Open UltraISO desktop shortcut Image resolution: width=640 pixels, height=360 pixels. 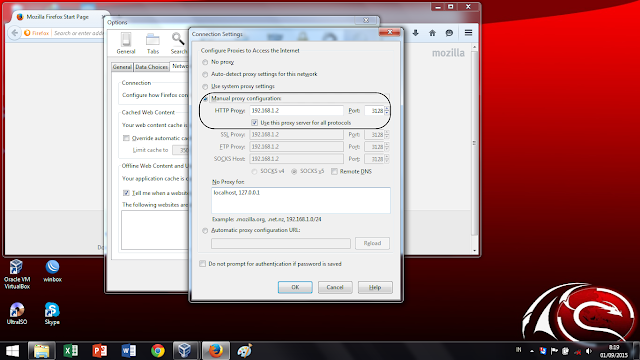(x=17, y=313)
